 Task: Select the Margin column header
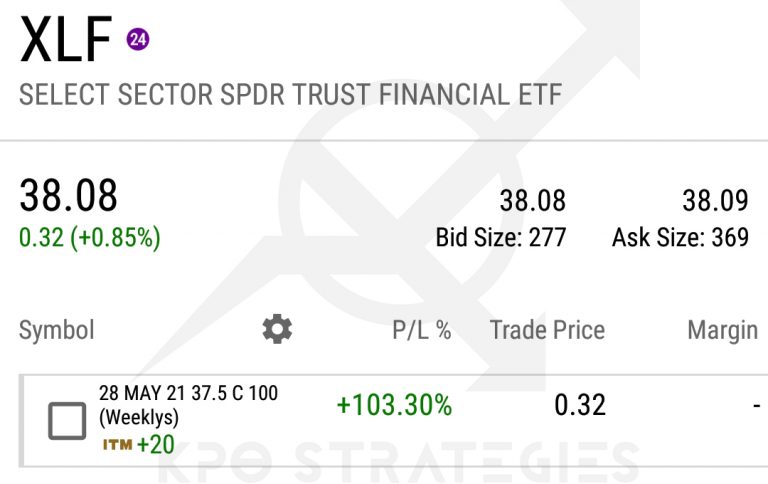pyautogui.click(x=722, y=330)
